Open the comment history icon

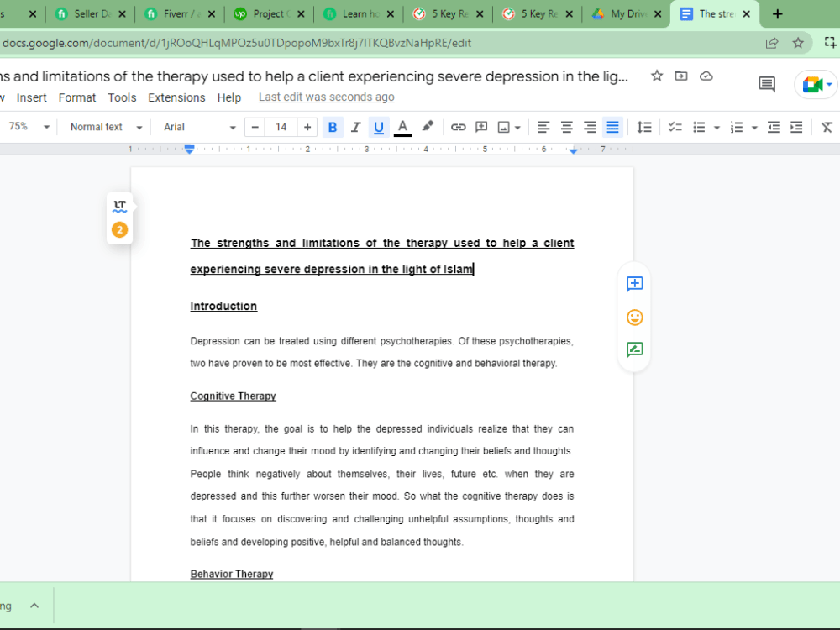767,84
